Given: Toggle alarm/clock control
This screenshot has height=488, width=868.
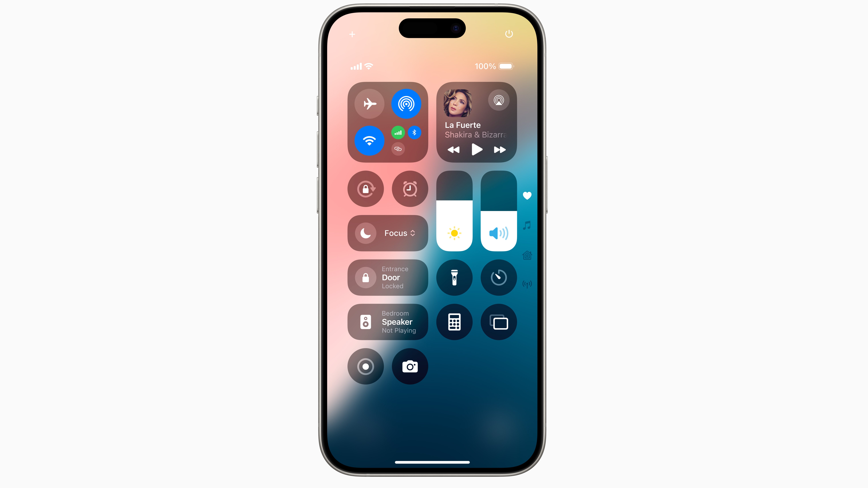Looking at the screenshot, I should 410,189.
